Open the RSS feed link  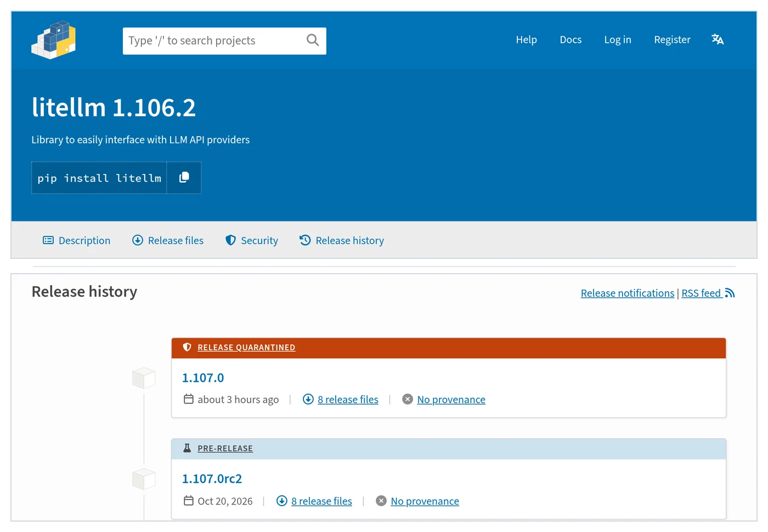[701, 293]
